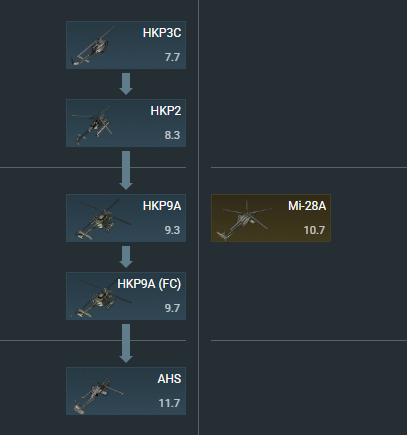This screenshot has height=435, width=407.
Task: Open the premium Mi-28A card
Action: point(271,218)
